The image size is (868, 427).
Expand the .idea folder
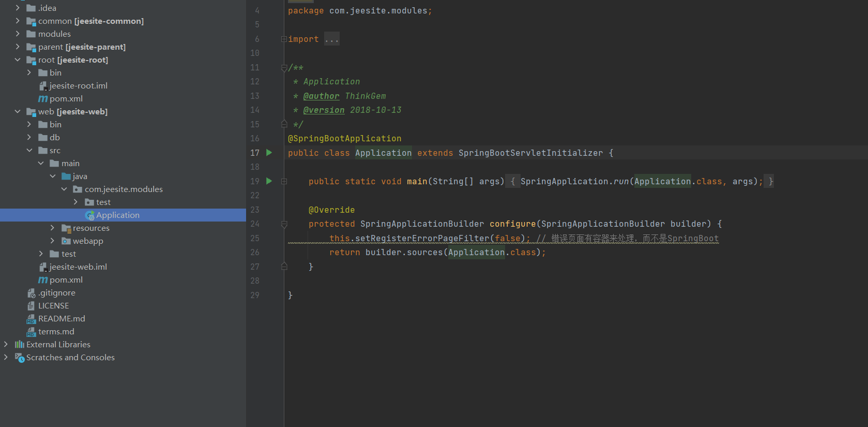click(18, 8)
